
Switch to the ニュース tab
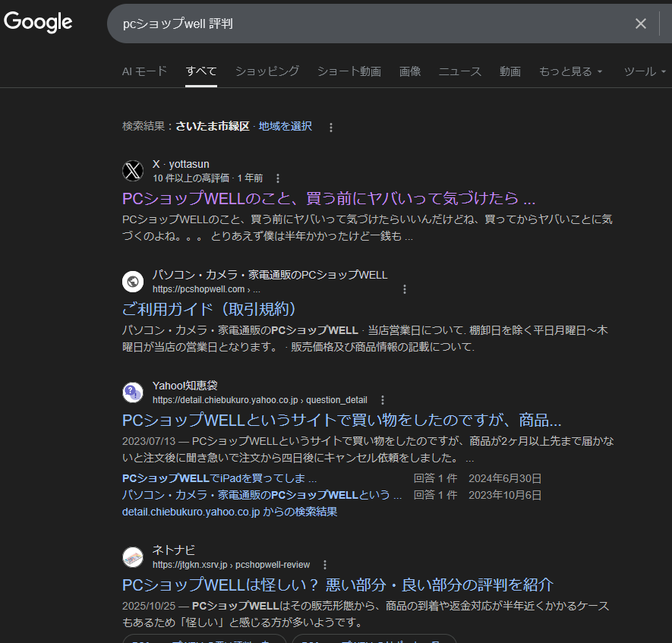(459, 71)
